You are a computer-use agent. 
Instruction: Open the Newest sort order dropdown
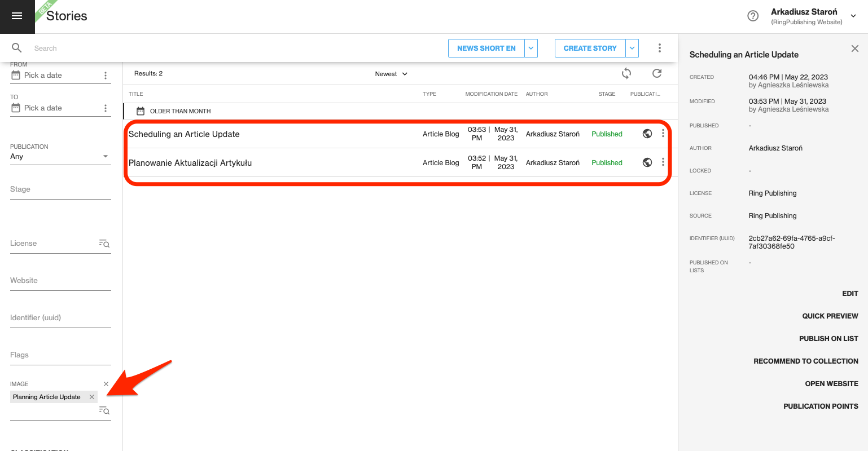(x=391, y=74)
